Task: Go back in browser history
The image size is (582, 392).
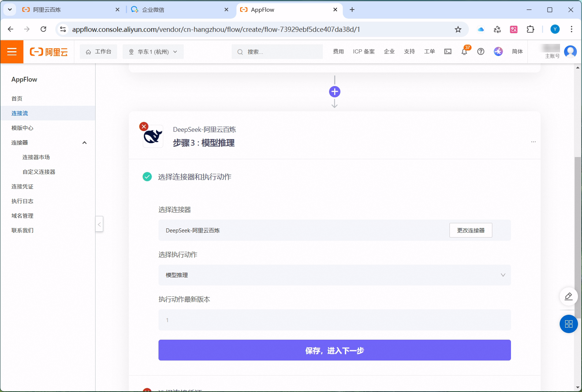Action: coord(11,29)
